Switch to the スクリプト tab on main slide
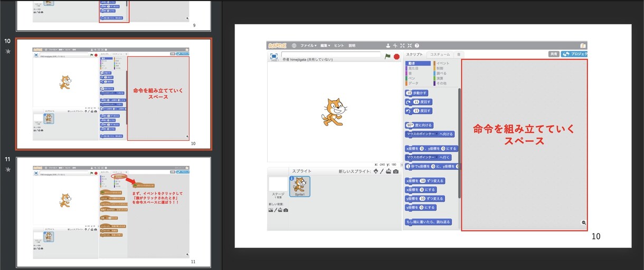644x270 pixels. 415,54
